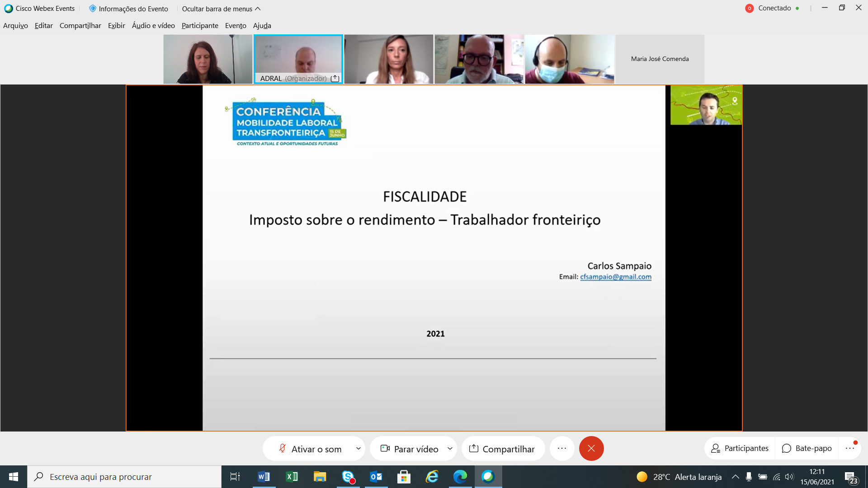Collapse menus with Ocultar barra de menus

point(221,9)
